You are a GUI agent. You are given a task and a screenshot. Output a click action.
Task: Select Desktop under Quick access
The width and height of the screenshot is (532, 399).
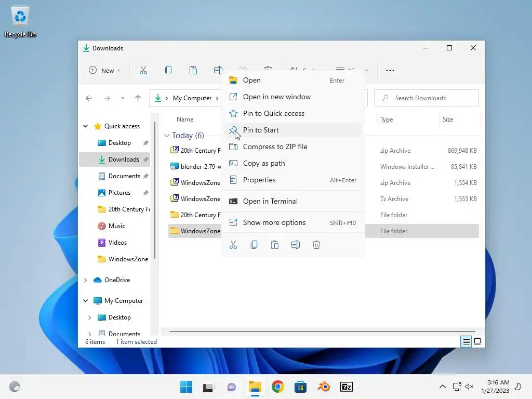119,143
